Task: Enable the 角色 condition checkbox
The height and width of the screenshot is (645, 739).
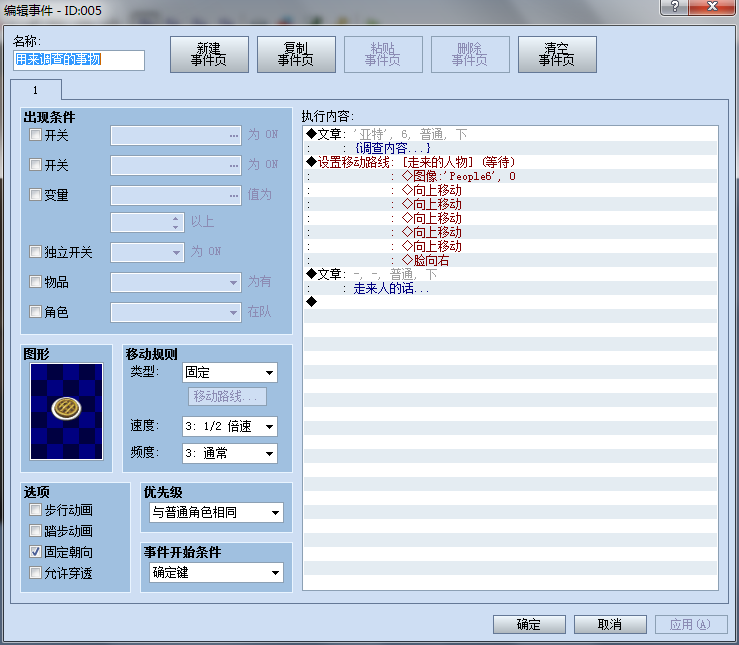Action: (x=35, y=311)
